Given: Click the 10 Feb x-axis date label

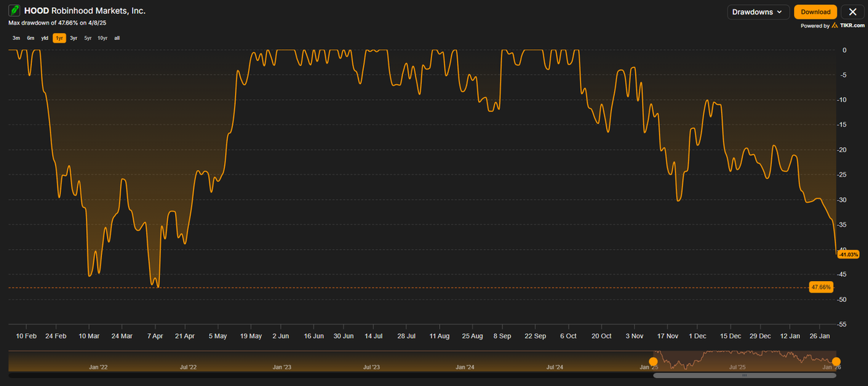Looking at the screenshot, I should (x=26, y=336).
